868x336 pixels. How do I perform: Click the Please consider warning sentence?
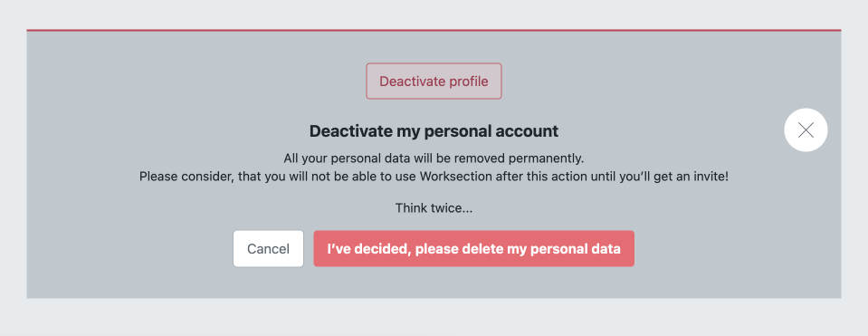coord(434,178)
